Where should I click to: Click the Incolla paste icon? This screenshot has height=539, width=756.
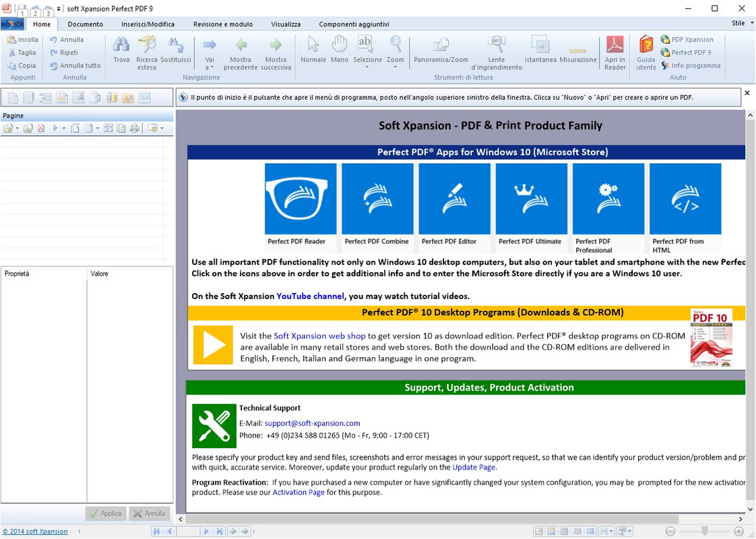(12, 40)
